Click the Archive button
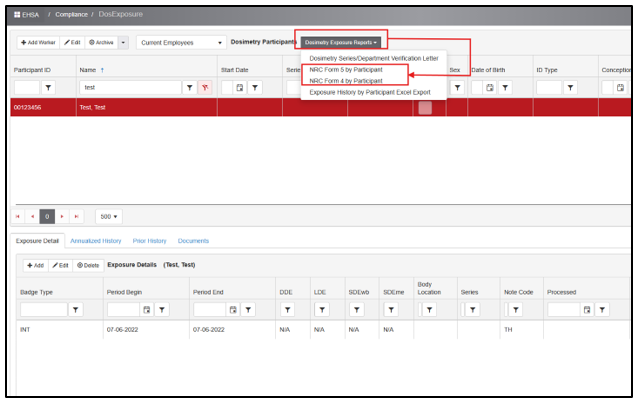Image resolution: width=637 pixels, height=401 pixels. (101, 43)
